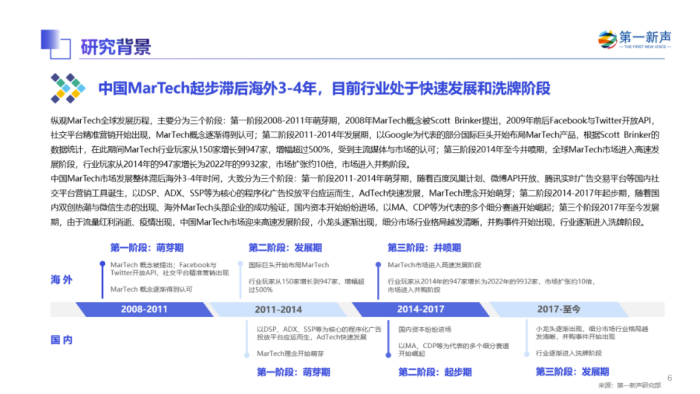Select overseas heading 第二阶段：发展期
This screenshot has width=700, height=394.
285,248
